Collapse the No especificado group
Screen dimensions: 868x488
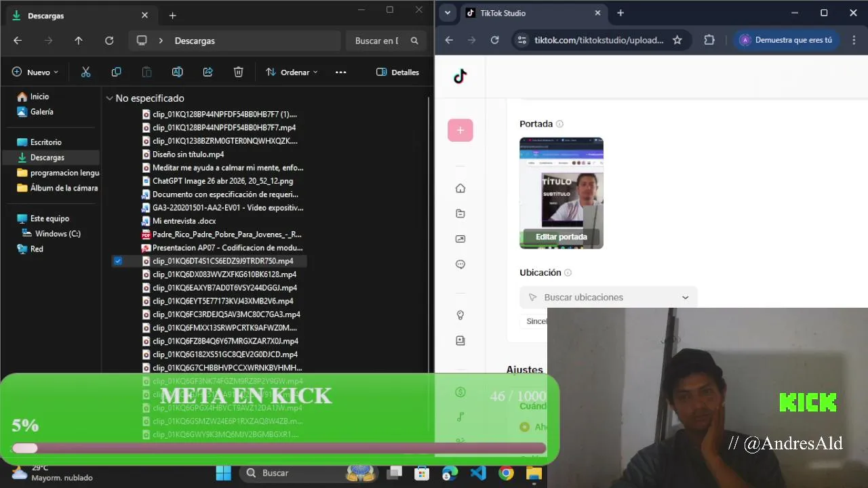[110, 98]
